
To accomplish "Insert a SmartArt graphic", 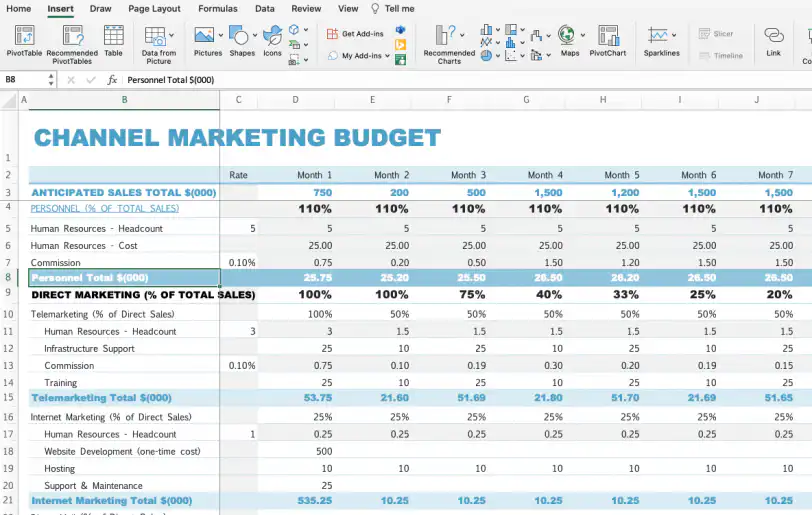I will pyautogui.click(x=294, y=45).
